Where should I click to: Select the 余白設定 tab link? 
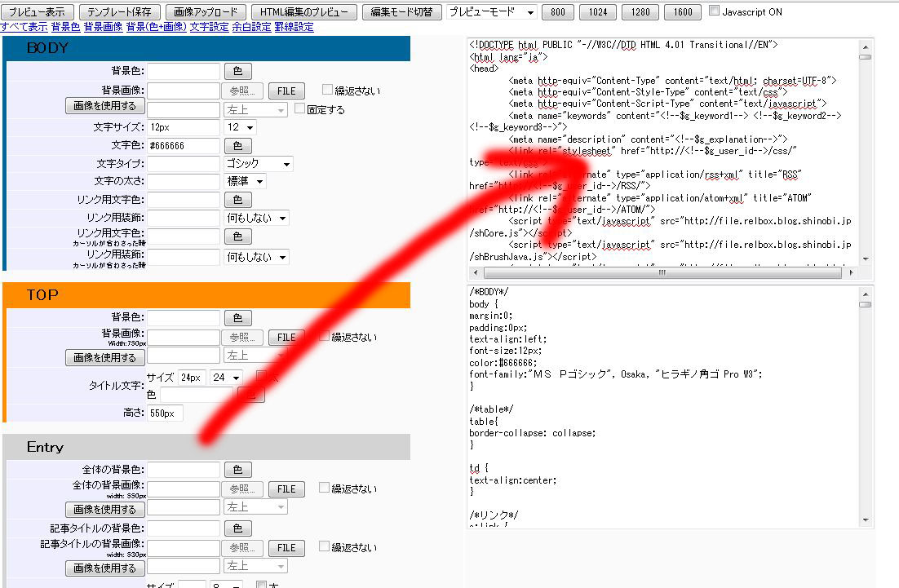tap(252, 27)
